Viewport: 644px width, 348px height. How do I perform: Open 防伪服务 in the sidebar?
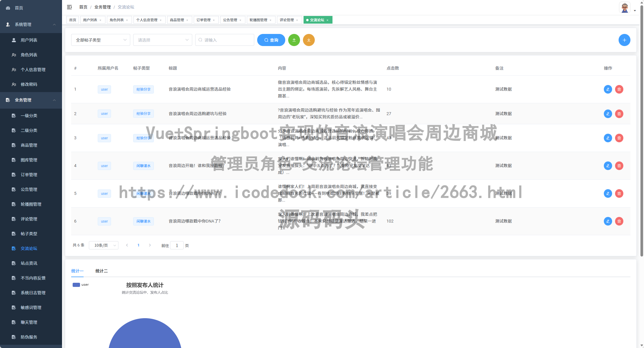tap(31, 337)
